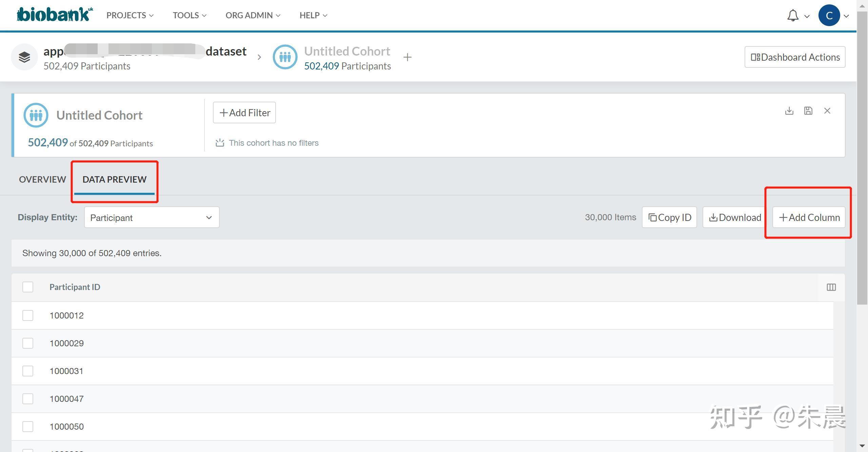Screen dimensions: 868x452
Task: Open the PROJECTS menu
Action: pyautogui.click(x=130, y=16)
